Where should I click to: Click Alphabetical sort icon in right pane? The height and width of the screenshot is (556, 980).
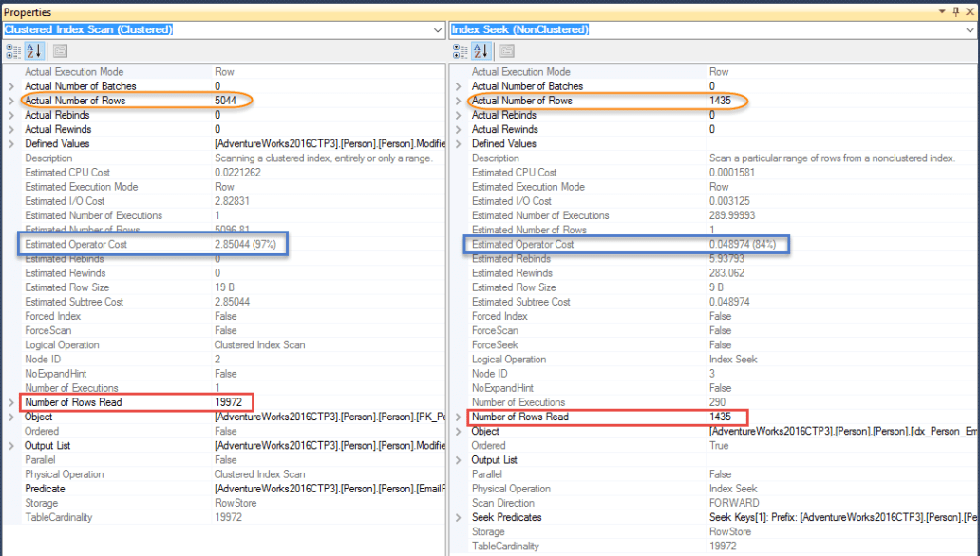tap(480, 50)
